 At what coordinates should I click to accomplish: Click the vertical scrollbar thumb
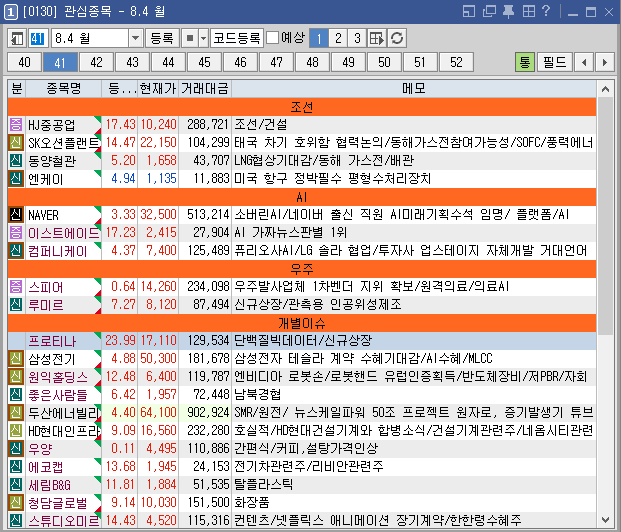pos(605,216)
